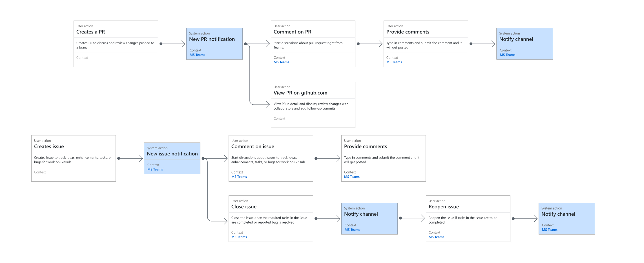Screen dimensions: 644x263
Task: Click the Close issue card
Action: [271, 219]
